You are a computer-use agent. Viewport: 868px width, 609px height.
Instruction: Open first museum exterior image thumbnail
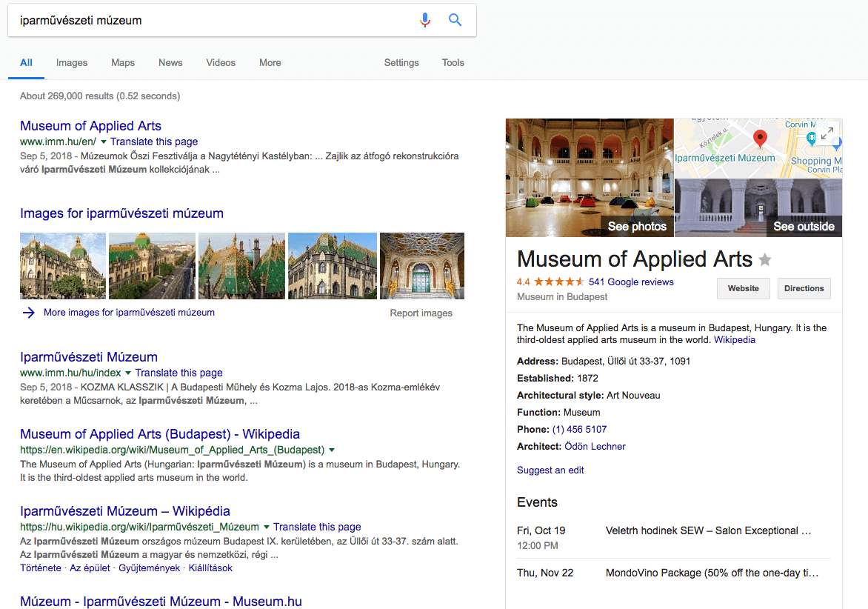coord(62,266)
